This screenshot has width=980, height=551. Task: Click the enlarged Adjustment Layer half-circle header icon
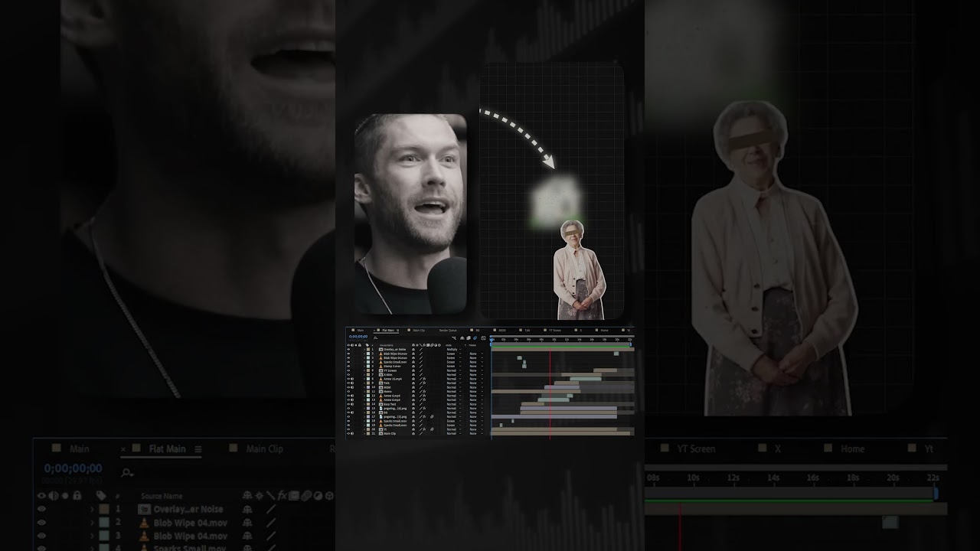click(x=318, y=496)
